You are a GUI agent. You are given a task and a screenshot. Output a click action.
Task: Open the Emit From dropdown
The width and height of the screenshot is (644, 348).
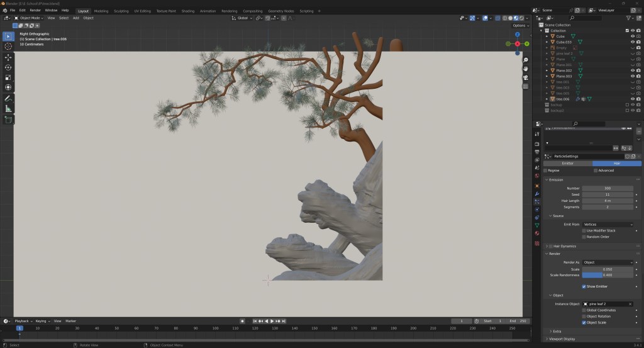click(608, 224)
